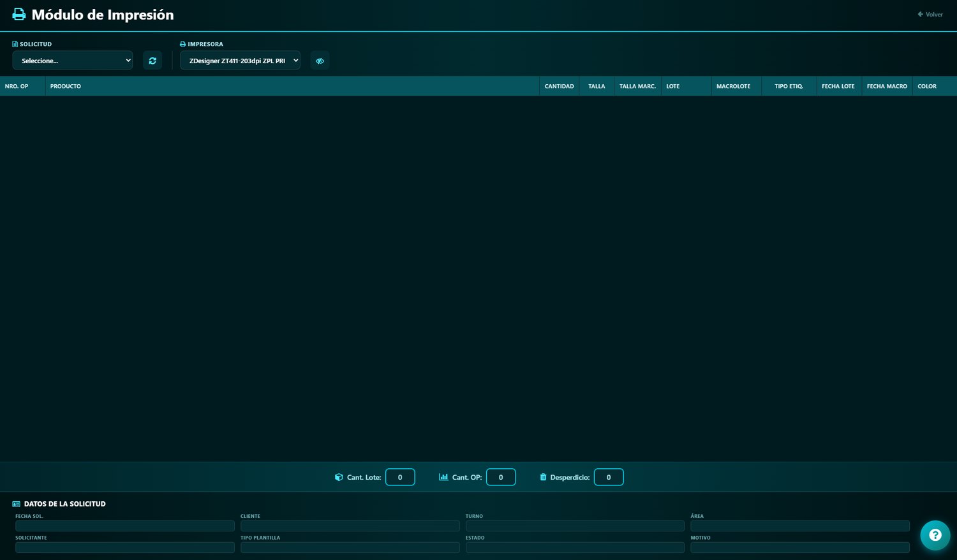Click the PRODUCTO column header

pyautogui.click(x=292, y=86)
